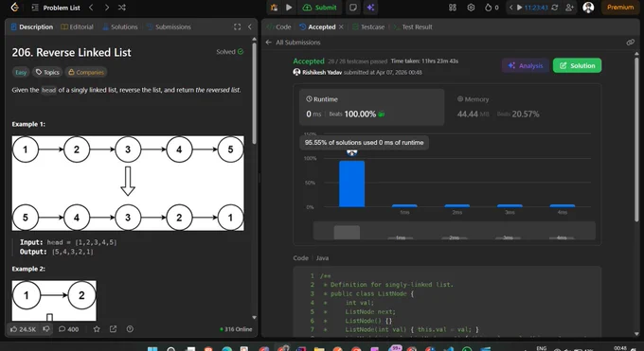Open the 400 comments icon
This screenshot has width=644, height=351.
click(68, 329)
